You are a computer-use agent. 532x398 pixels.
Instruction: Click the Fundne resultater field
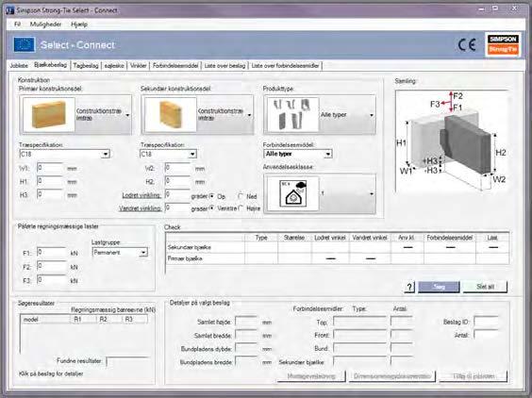(128, 361)
